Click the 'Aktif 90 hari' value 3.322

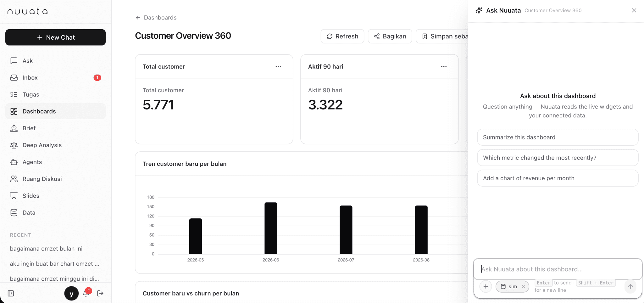[x=325, y=105]
